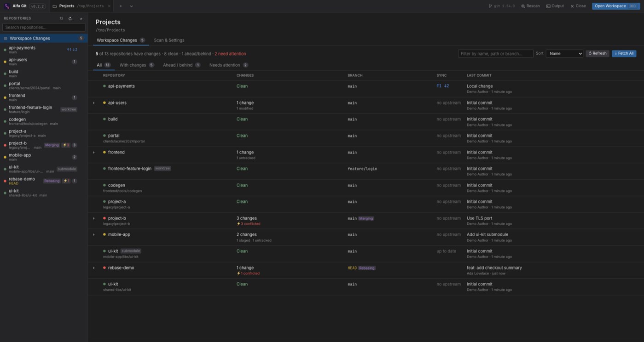This screenshot has height=342, width=644.
Task: Open the Sort by Name dropdown
Action: tap(564, 54)
